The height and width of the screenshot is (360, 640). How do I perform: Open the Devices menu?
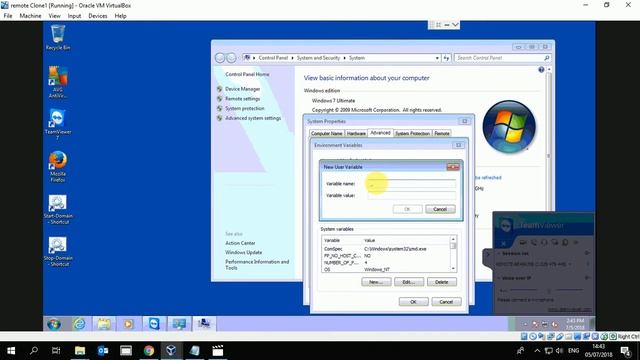pos(98,16)
